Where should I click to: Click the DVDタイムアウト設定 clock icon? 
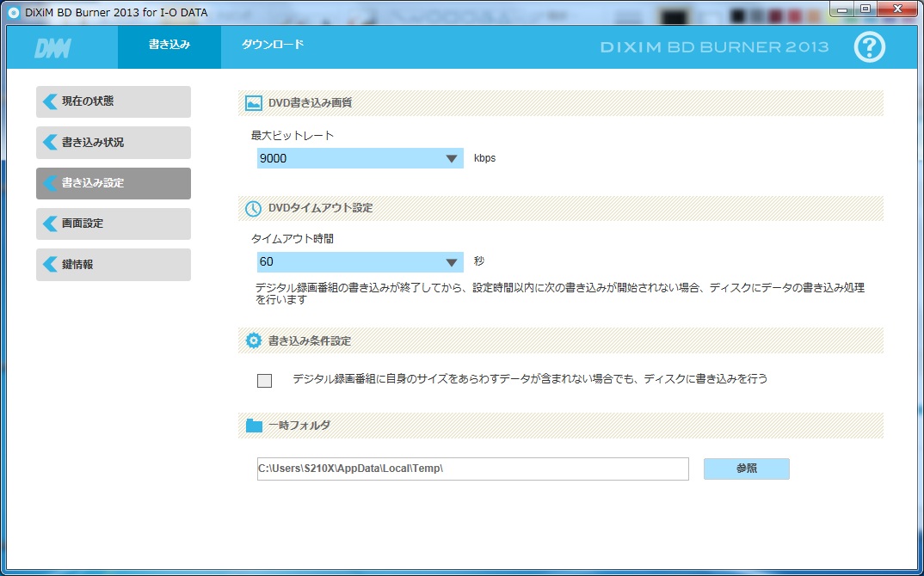(254, 209)
